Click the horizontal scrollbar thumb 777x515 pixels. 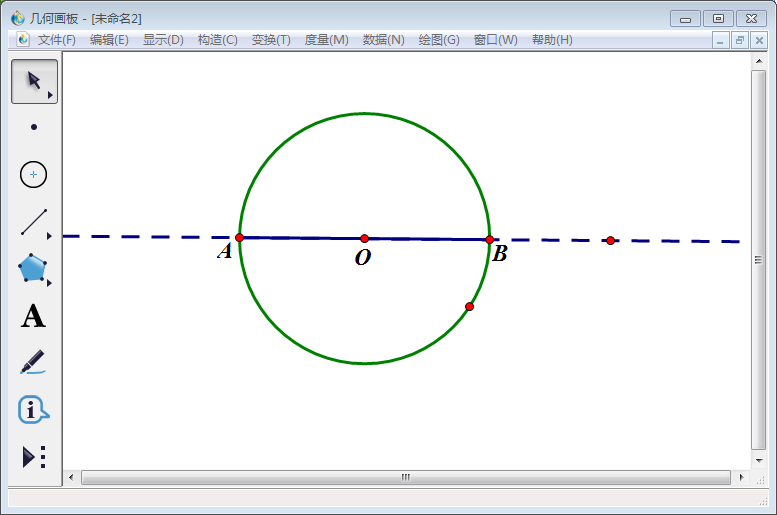click(405, 478)
